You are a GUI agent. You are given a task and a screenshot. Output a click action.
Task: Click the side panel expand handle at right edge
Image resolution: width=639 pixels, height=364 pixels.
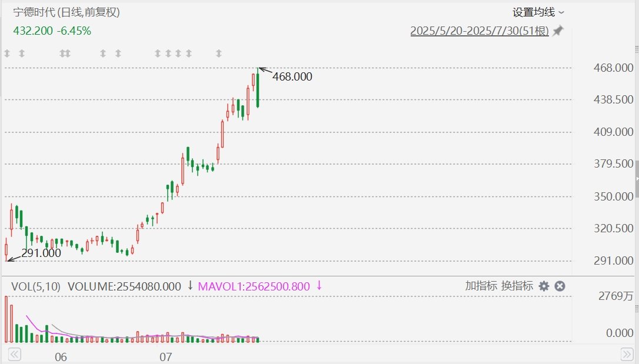tap(637, 178)
